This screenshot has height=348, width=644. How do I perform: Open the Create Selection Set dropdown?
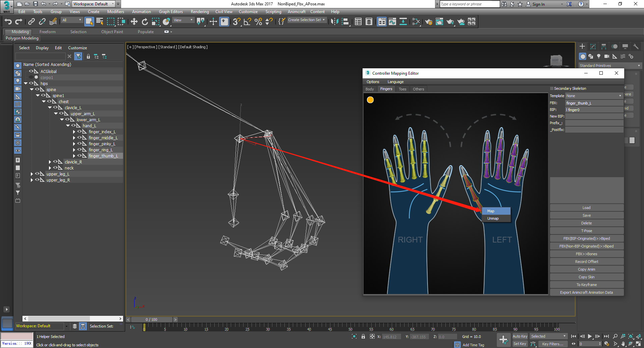tap(307, 20)
